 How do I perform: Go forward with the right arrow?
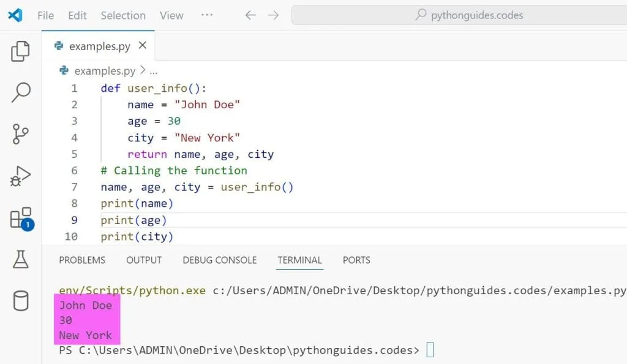274,15
